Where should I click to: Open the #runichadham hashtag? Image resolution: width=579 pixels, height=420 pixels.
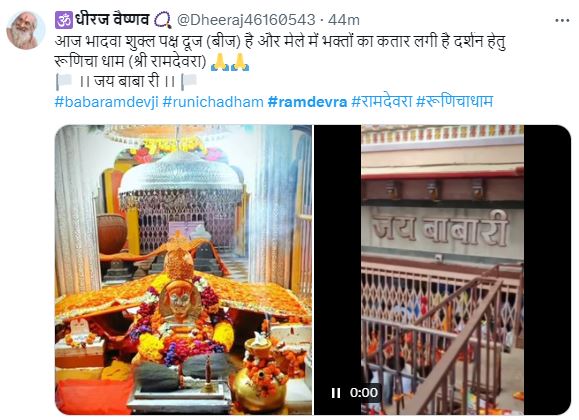point(213,102)
